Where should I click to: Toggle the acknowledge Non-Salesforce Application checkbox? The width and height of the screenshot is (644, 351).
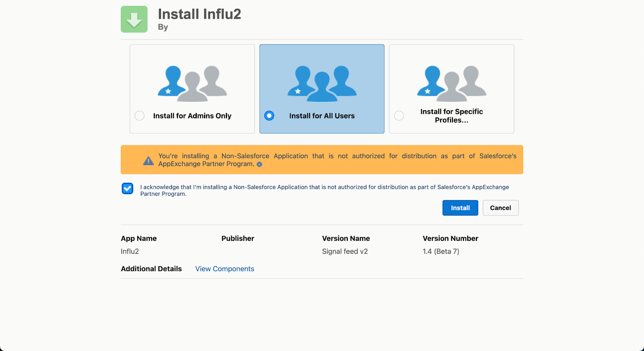pos(128,188)
